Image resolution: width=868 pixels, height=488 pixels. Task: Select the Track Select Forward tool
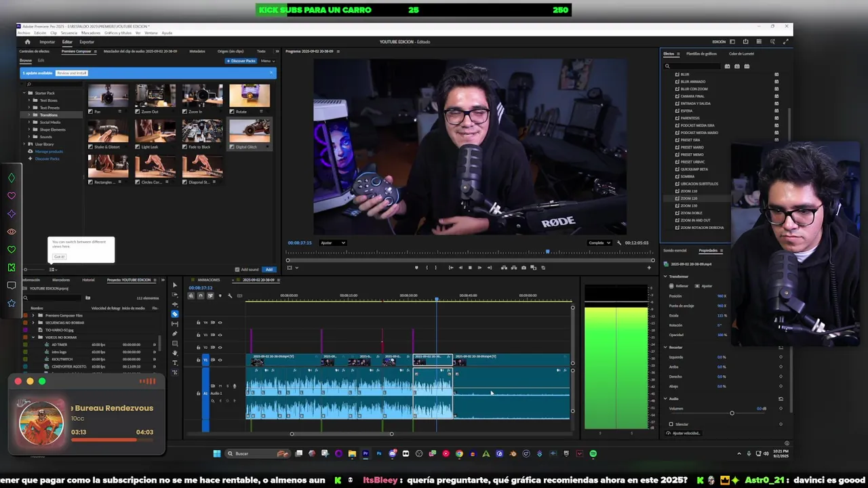(x=174, y=295)
